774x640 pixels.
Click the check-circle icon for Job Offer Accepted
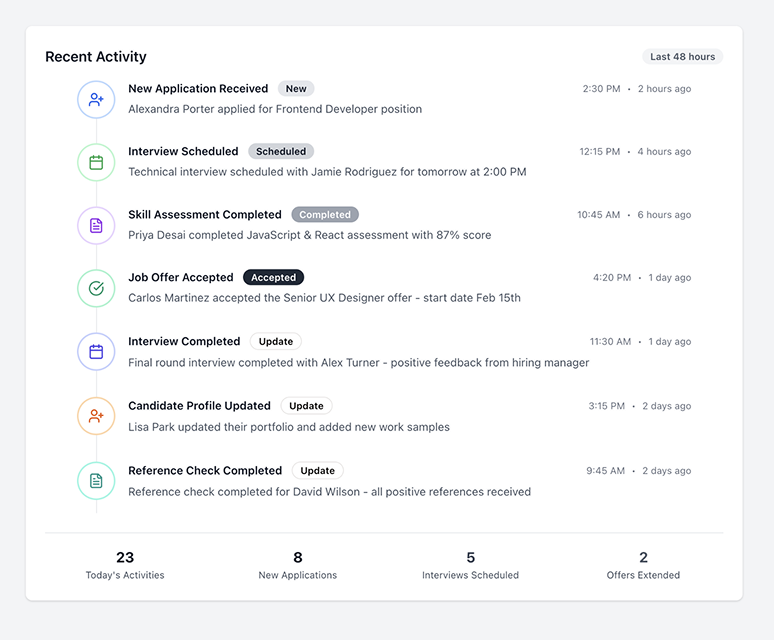point(96,288)
